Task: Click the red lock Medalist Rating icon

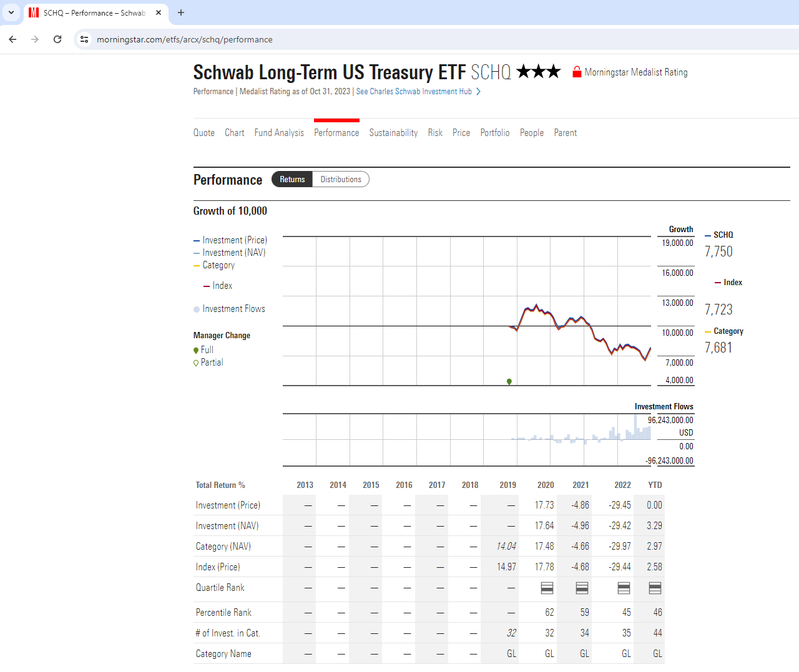Action: (x=577, y=72)
